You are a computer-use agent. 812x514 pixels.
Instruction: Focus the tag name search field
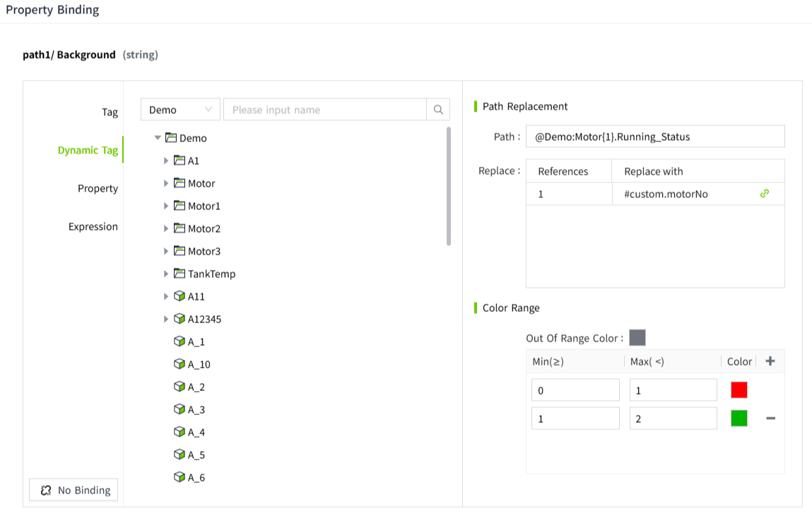325,110
